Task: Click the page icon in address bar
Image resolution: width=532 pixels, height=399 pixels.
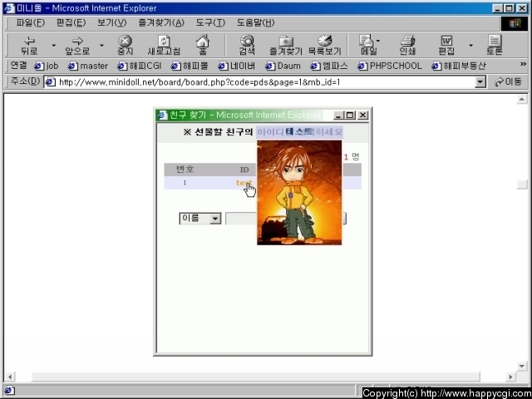Action: coord(51,82)
